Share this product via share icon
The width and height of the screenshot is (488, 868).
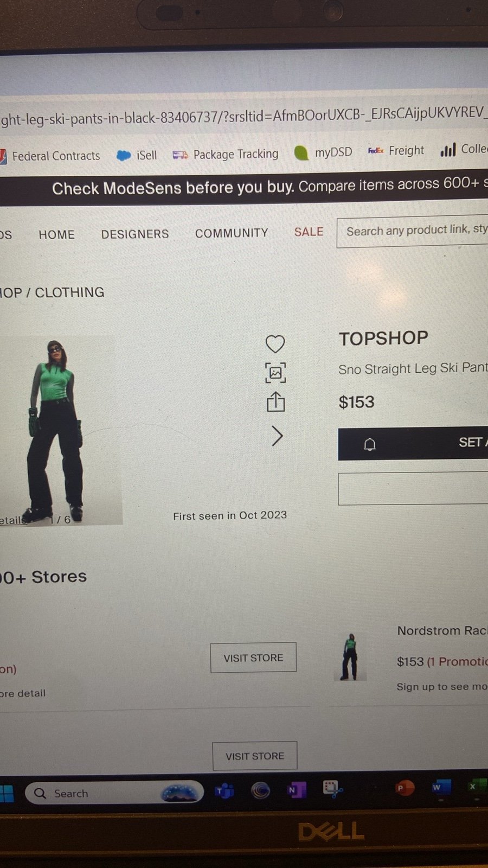(275, 402)
